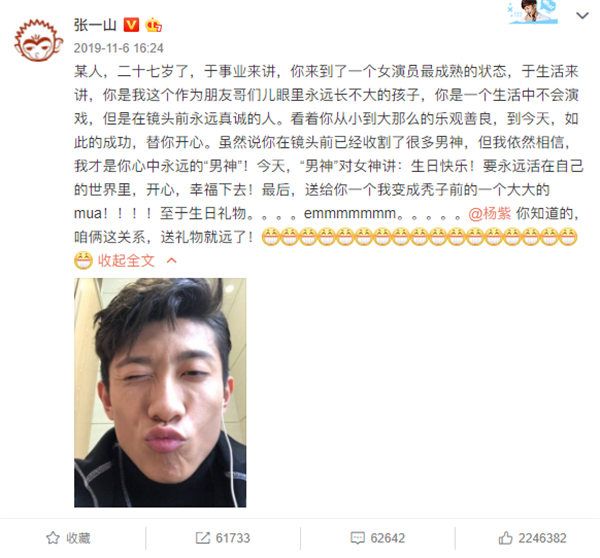Click the collapse arrow beside 收起全文
Image resolution: width=600 pixels, height=558 pixels.
tap(172, 261)
